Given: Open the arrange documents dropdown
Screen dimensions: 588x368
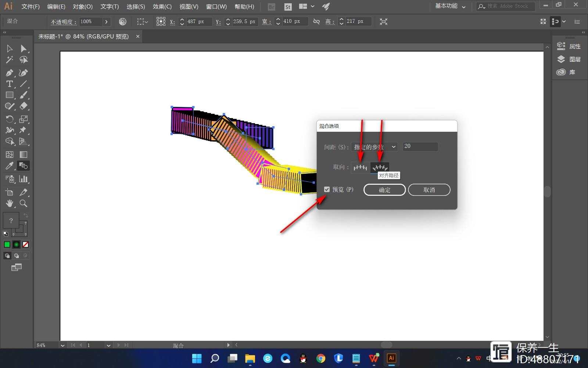Looking at the screenshot, I should [x=306, y=6].
